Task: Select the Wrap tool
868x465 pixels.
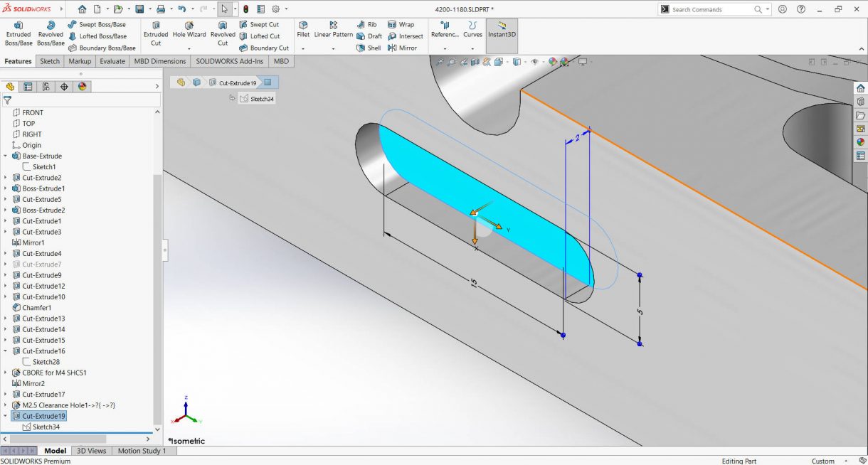Action: pos(401,24)
